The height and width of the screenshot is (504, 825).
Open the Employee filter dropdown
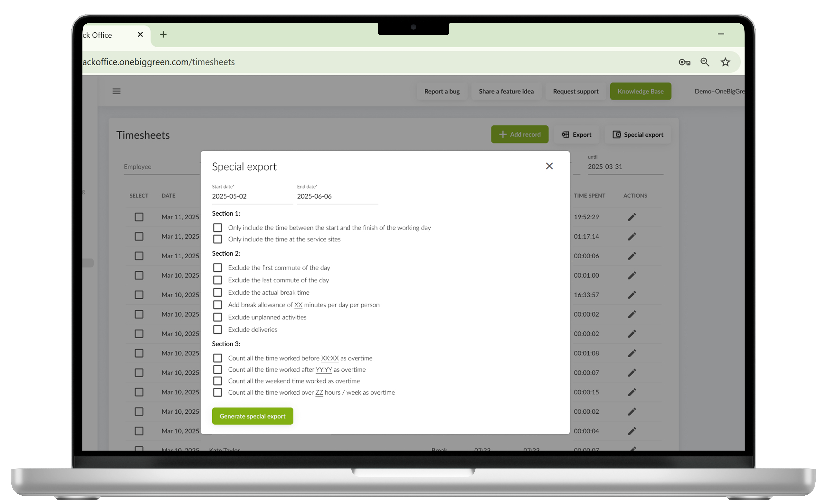tap(161, 167)
